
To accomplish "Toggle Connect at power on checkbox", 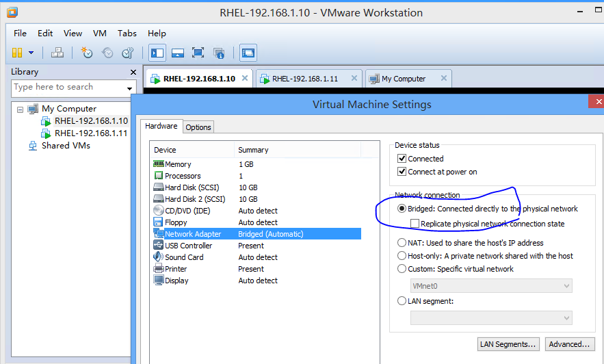I will [x=402, y=172].
